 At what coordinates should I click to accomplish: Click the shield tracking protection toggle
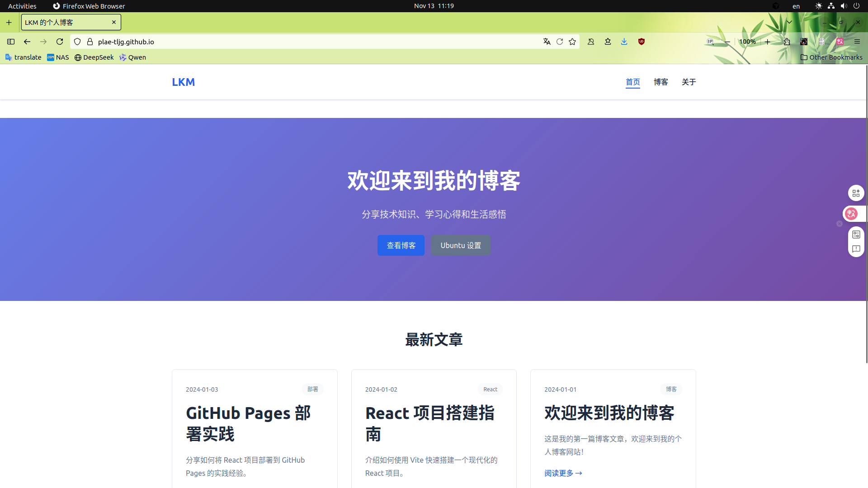tap(77, 41)
